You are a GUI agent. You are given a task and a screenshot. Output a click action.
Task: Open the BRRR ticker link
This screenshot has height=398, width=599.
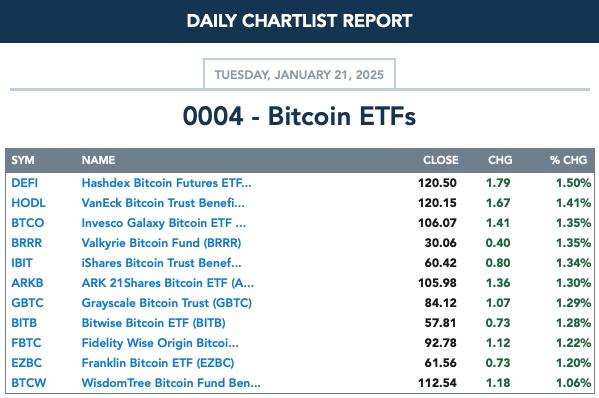27,243
